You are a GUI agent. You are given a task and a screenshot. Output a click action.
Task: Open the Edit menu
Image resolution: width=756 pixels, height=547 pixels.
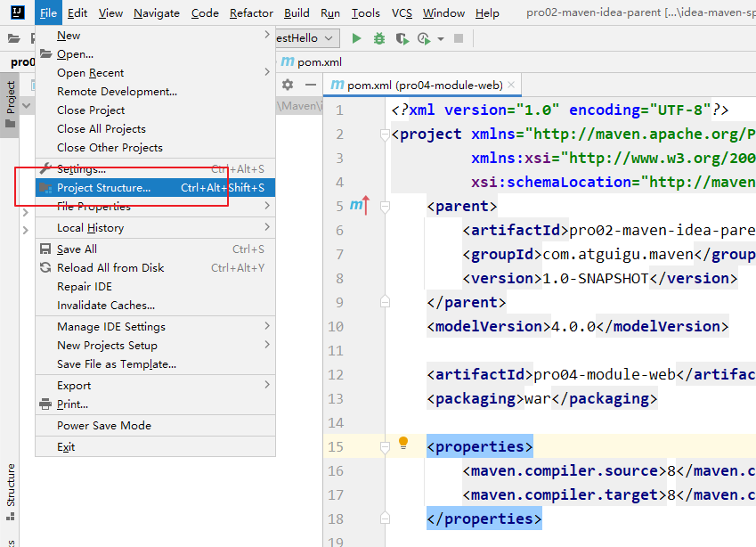coord(77,13)
